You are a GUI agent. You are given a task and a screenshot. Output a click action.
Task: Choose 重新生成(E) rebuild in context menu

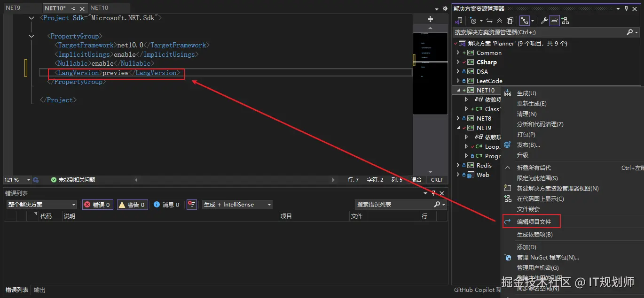click(x=532, y=104)
